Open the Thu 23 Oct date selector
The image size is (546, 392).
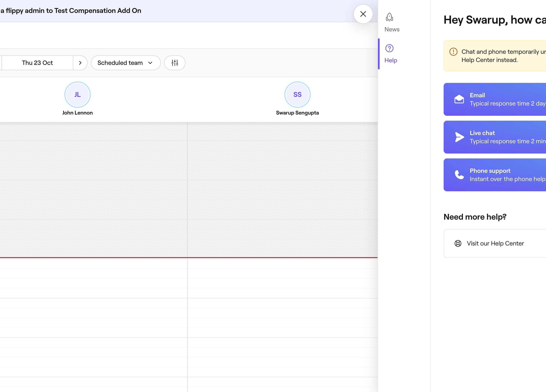click(x=37, y=63)
